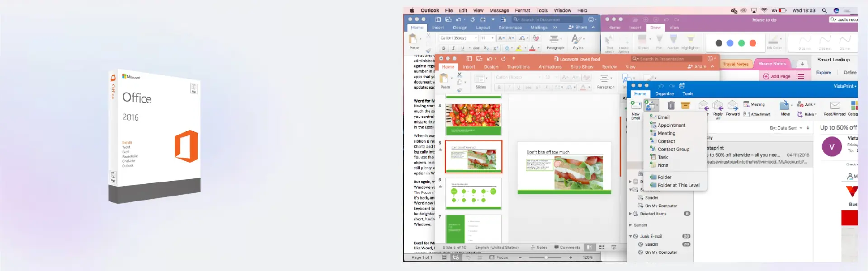Open the Styles gallery in Word
Image resolution: width=868 pixels, height=271 pixels.
pyautogui.click(x=578, y=42)
